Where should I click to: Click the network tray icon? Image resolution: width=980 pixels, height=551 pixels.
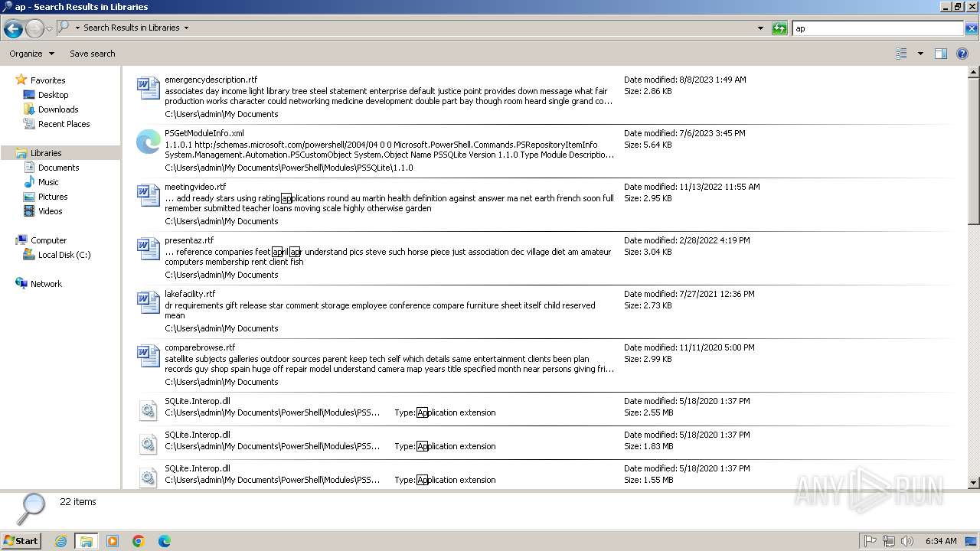[x=889, y=541]
